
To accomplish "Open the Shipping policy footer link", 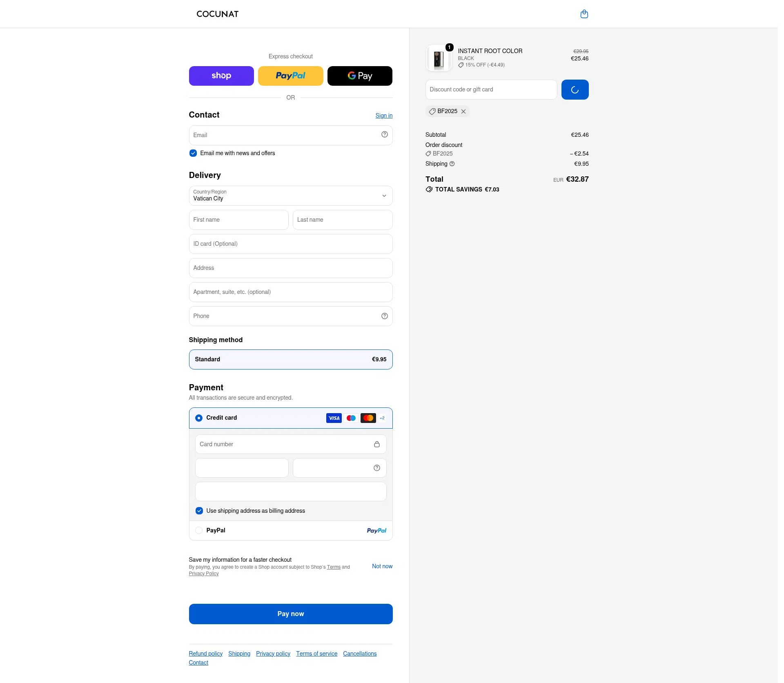I will click(x=239, y=654).
